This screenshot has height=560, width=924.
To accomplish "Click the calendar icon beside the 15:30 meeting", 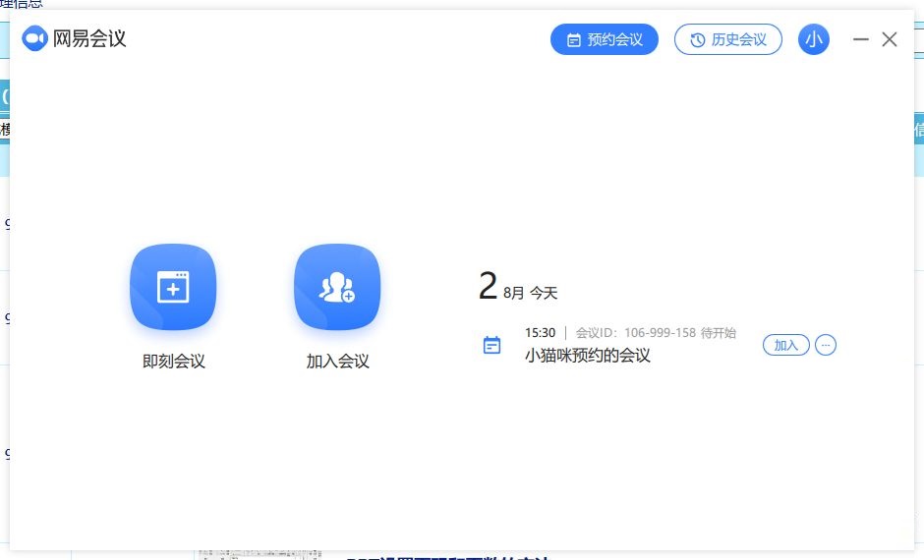I will (492, 345).
